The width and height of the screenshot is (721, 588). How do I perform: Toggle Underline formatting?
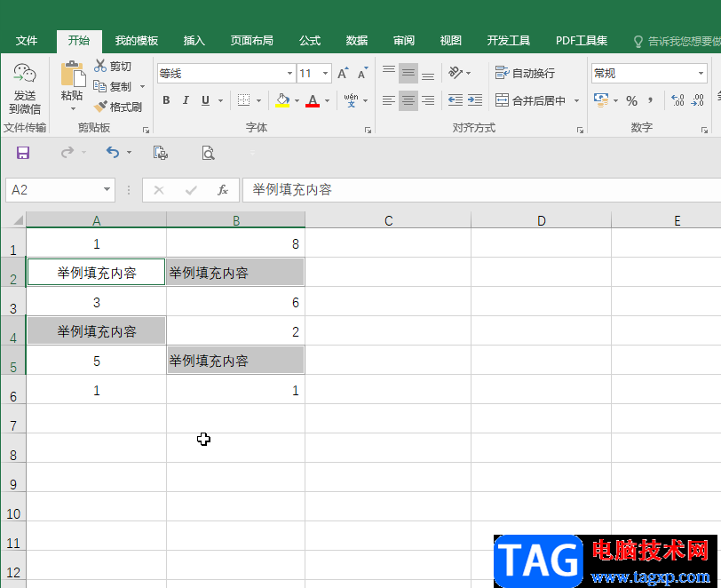(x=205, y=100)
